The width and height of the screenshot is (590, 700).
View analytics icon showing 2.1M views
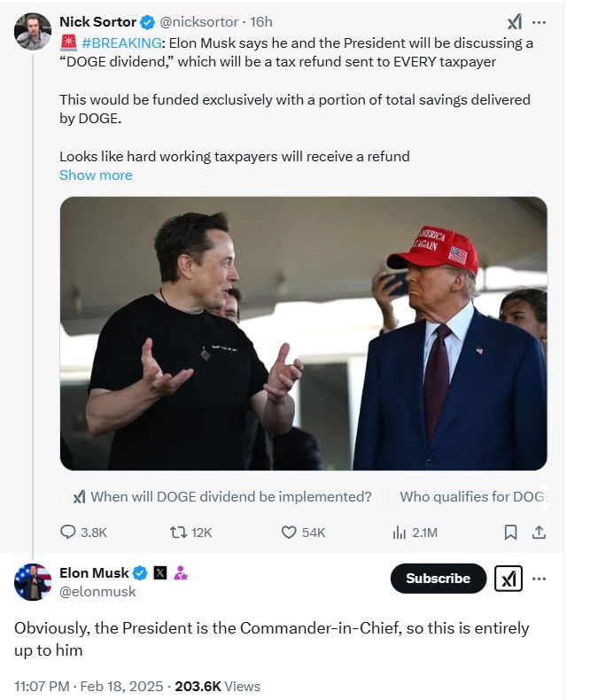click(399, 533)
